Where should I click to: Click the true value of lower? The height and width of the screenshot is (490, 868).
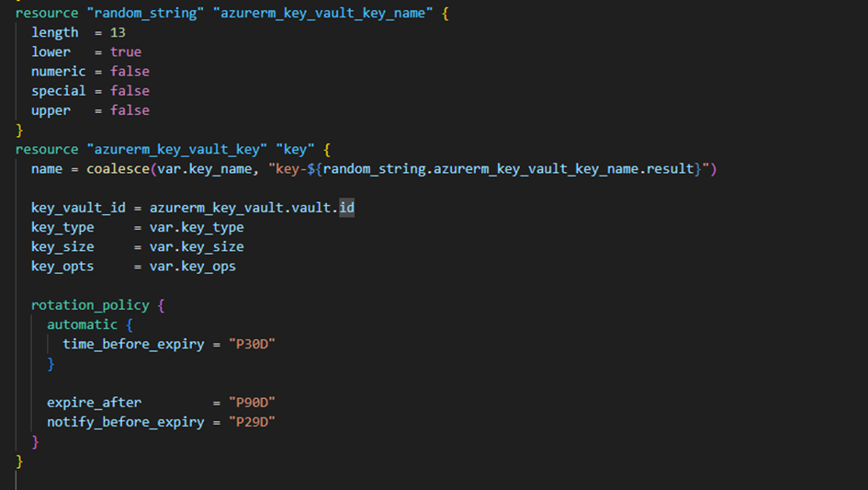[126, 51]
